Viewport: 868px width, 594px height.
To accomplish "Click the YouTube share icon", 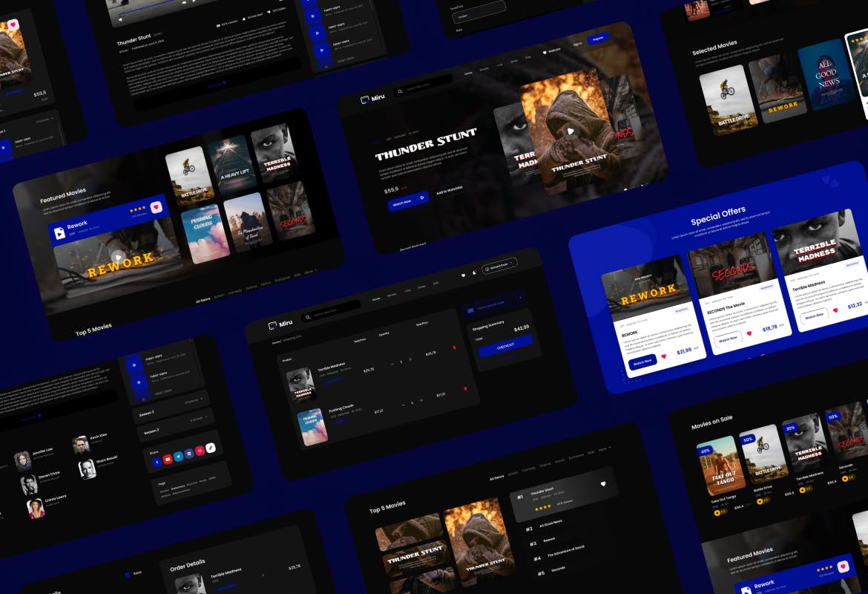I will (168, 459).
